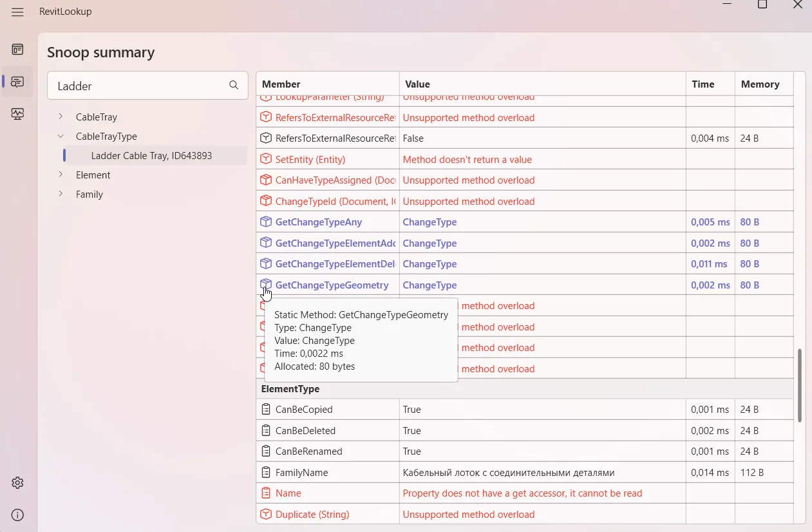
Task: Click the 0,014 ms time cell
Action: point(710,473)
